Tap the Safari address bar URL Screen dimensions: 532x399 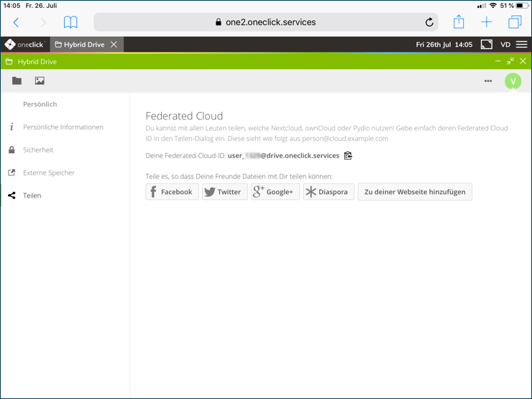pyautogui.click(x=270, y=22)
